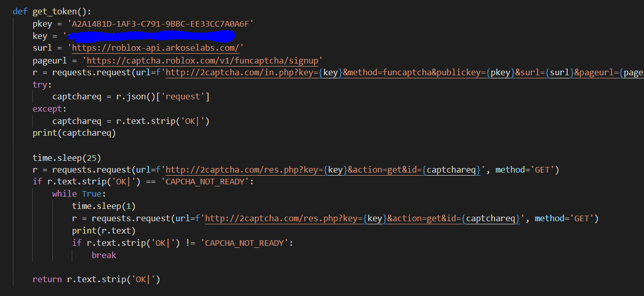This screenshot has width=644, height=296.
Task: Click the {surl} placeholder in the in.php URL
Action: coord(559,73)
